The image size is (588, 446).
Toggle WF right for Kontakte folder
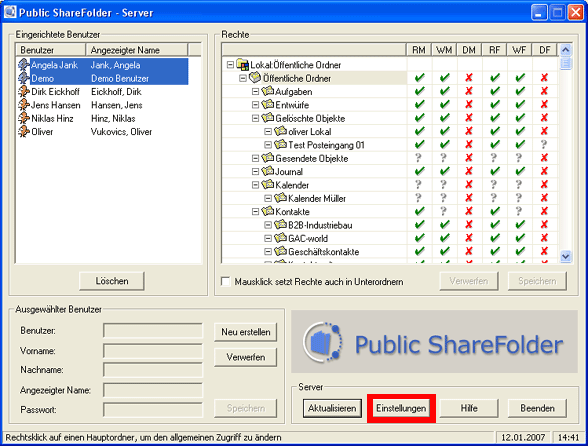[x=519, y=211]
